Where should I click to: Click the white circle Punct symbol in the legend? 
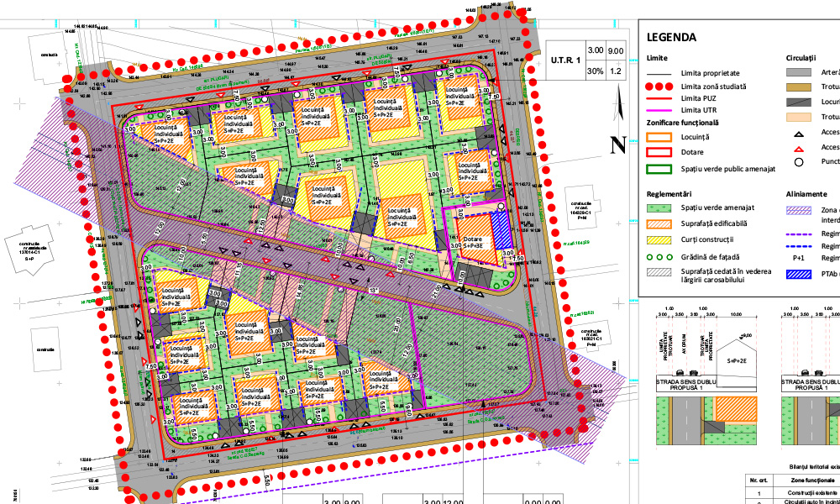point(798,162)
